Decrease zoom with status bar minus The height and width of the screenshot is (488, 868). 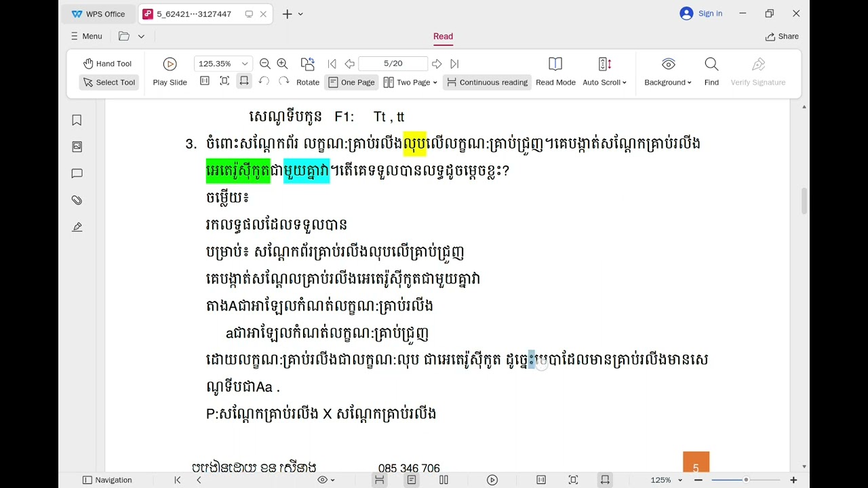698,480
